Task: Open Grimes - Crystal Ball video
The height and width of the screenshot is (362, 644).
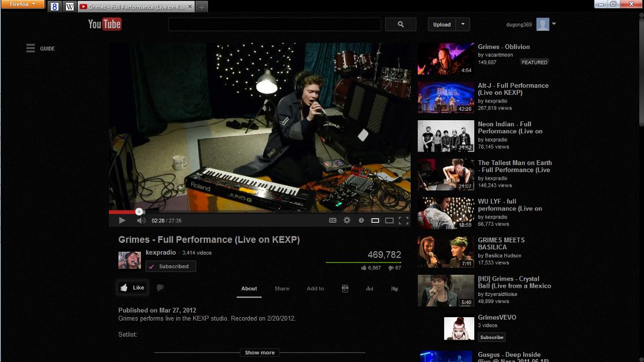Action: pos(514,282)
